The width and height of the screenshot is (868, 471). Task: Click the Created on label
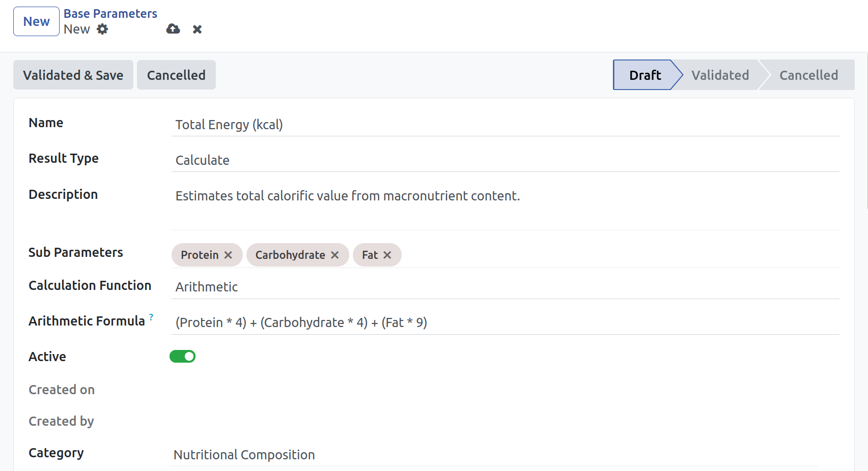pos(62,390)
